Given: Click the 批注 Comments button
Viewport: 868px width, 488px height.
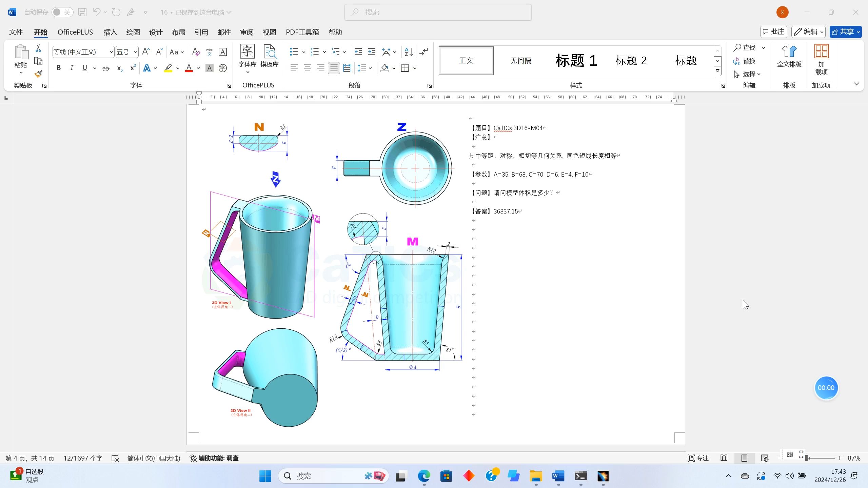Looking at the screenshot, I should (x=774, y=32).
